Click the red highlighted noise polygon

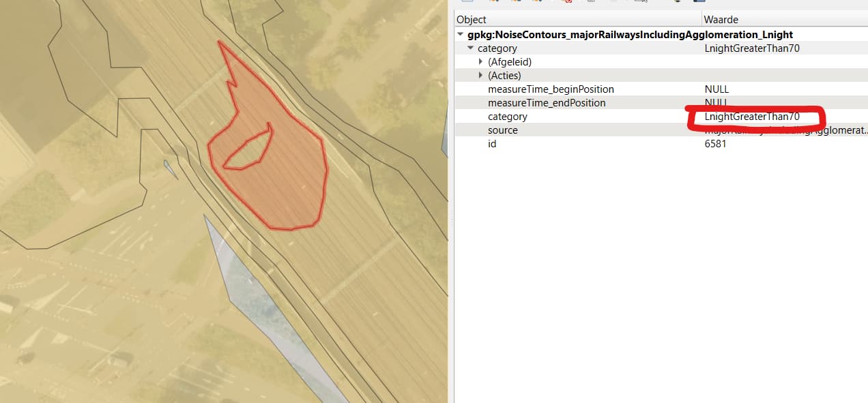click(287, 184)
